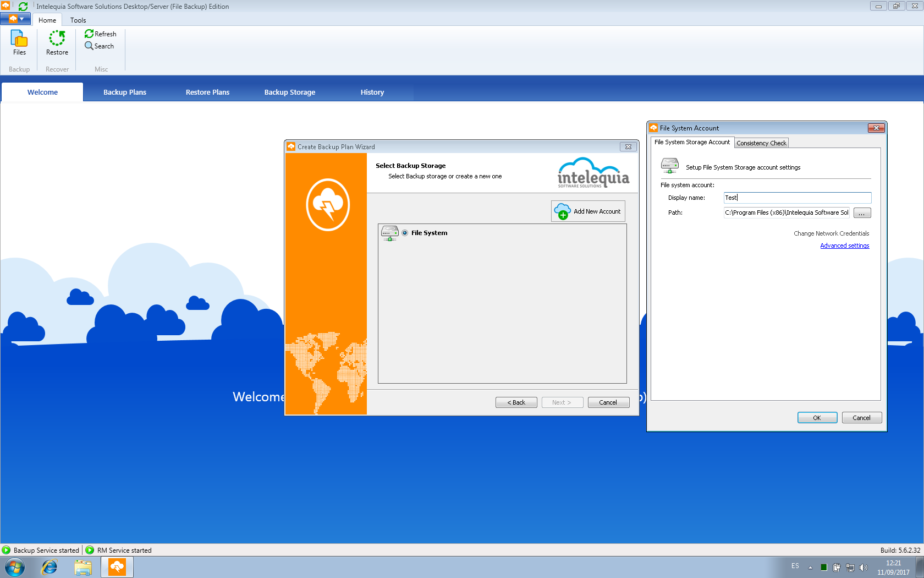The width and height of the screenshot is (924, 578).
Task: Click the ES language indicator
Action: [x=795, y=566]
